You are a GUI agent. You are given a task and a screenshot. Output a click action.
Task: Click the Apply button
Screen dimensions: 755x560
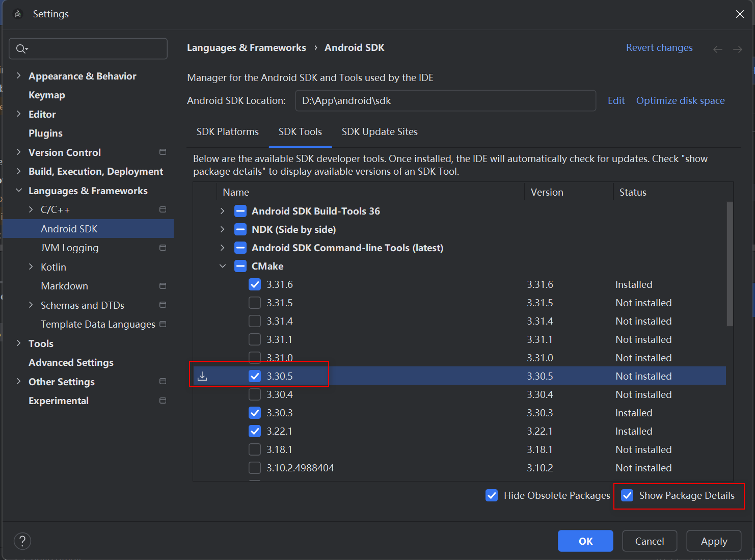point(714,541)
